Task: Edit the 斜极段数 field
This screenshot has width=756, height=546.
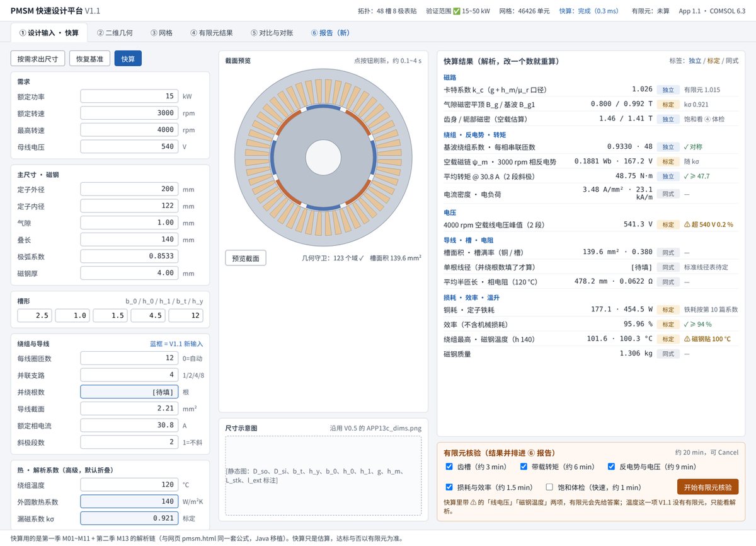Action: click(130, 443)
